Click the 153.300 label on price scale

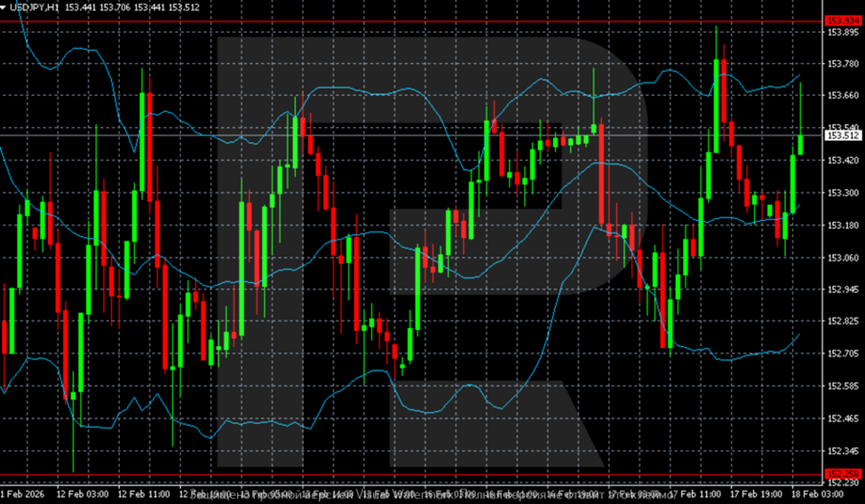(844, 193)
